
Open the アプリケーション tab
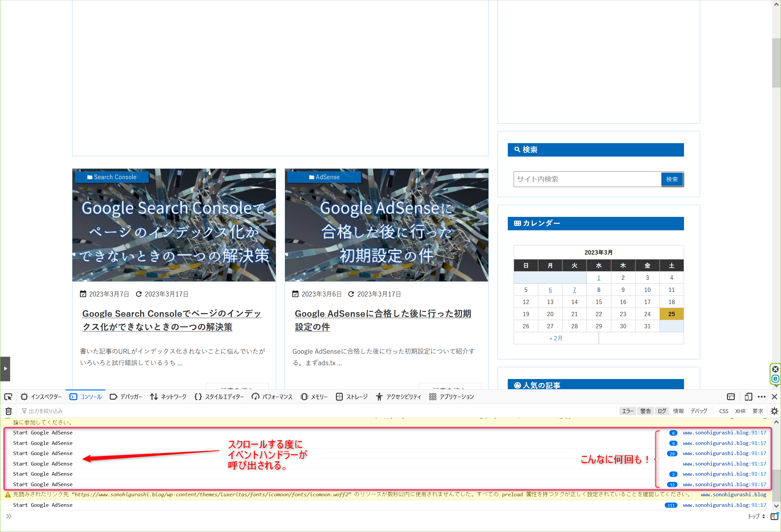(x=452, y=397)
